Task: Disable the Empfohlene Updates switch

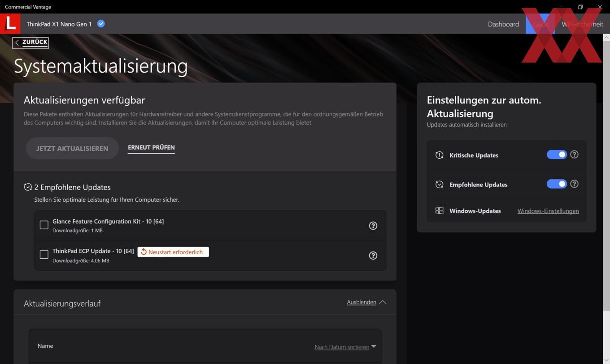Action: pos(557,184)
